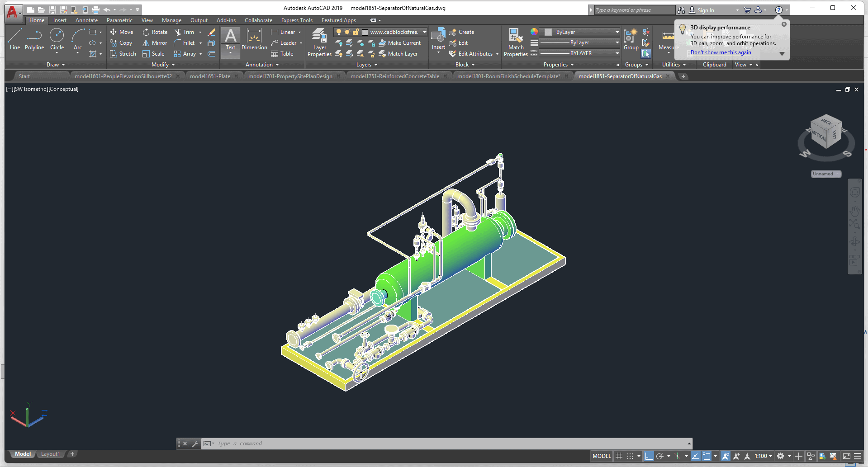Click the ByLayer object color swatch
This screenshot has height=467, width=868.
pos(548,32)
